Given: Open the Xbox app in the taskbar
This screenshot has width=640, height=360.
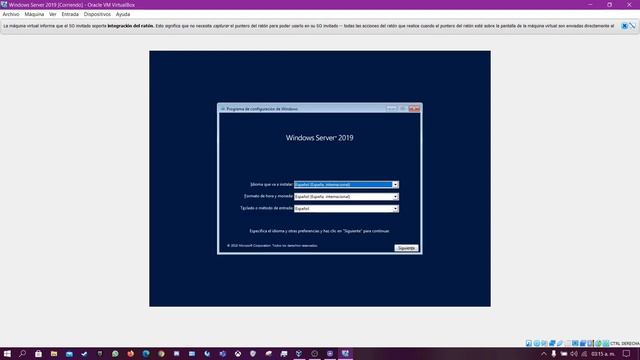Looking at the screenshot, I should pyautogui.click(x=238, y=353).
